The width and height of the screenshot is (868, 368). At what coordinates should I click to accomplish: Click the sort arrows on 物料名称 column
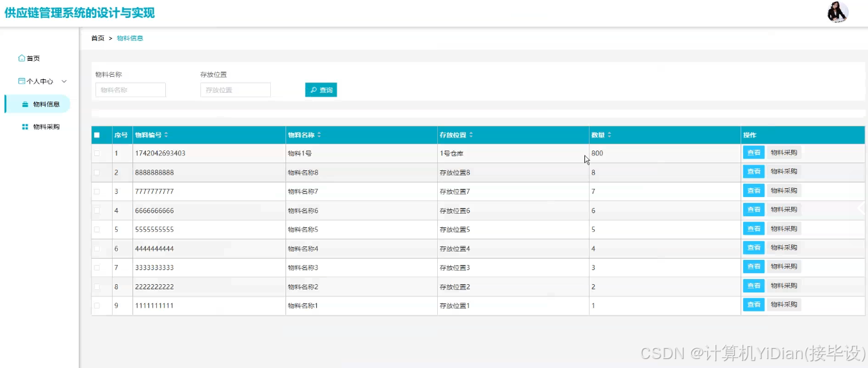pyautogui.click(x=319, y=135)
